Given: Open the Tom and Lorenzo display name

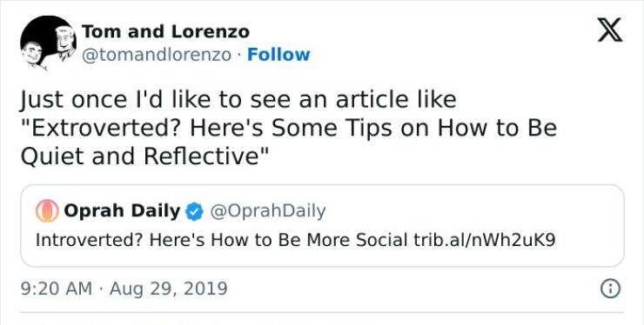Looking at the screenshot, I should pos(165,31).
